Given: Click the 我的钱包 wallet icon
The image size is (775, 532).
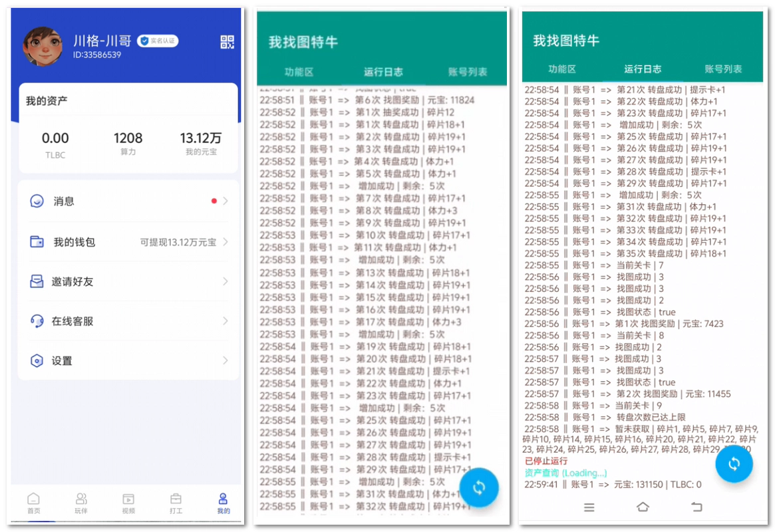Looking at the screenshot, I should click(37, 242).
